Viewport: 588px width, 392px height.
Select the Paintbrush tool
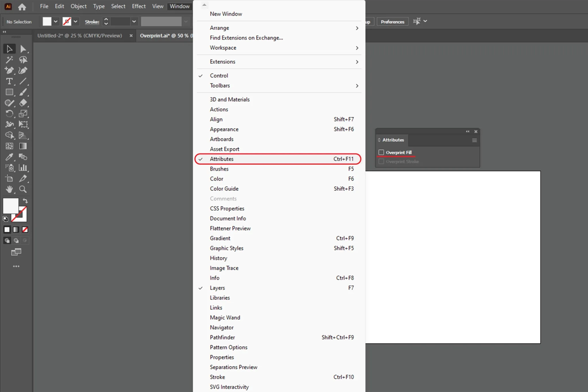(x=23, y=92)
